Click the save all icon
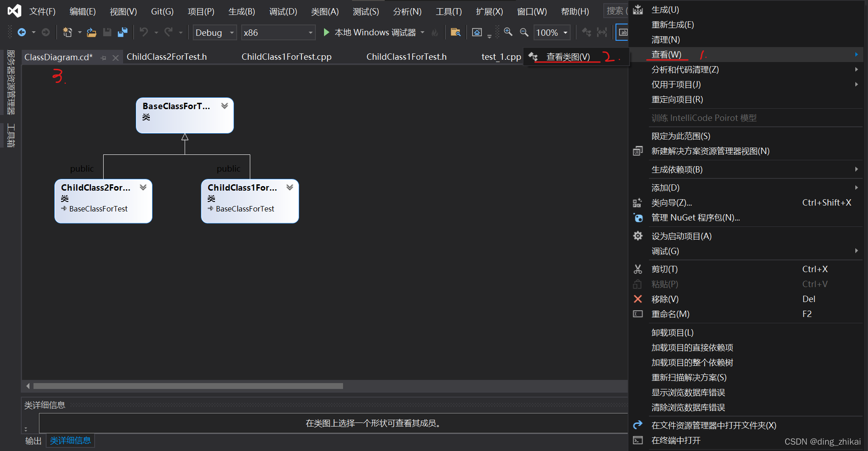The height and width of the screenshot is (451, 868). [123, 32]
